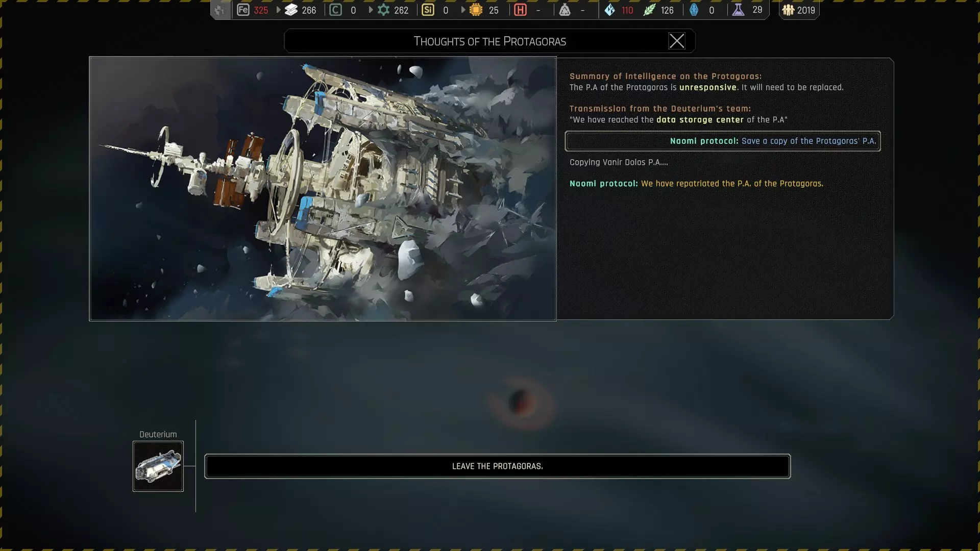
Task: Click the population people icon
Action: pyautogui.click(x=788, y=10)
